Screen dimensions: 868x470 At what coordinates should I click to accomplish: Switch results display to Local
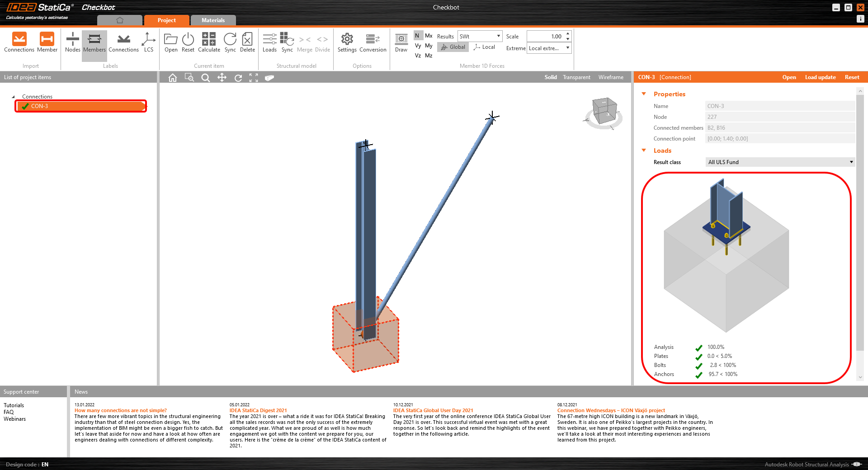click(x=484, y=47)
